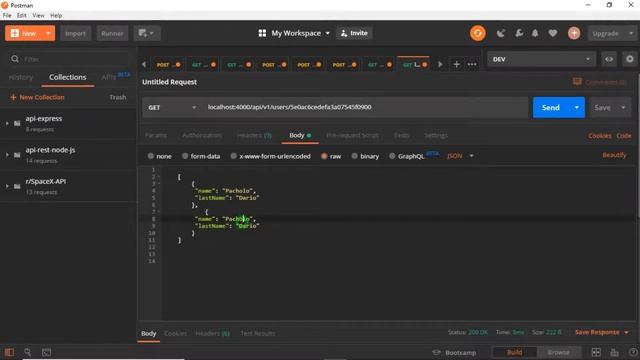Click the workspace grid icon

point(262,33)
